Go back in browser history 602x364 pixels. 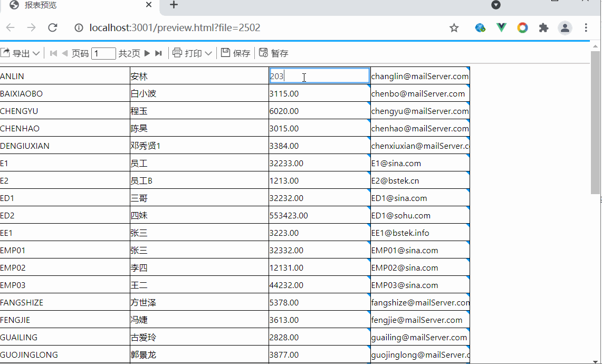click(11, 27)
